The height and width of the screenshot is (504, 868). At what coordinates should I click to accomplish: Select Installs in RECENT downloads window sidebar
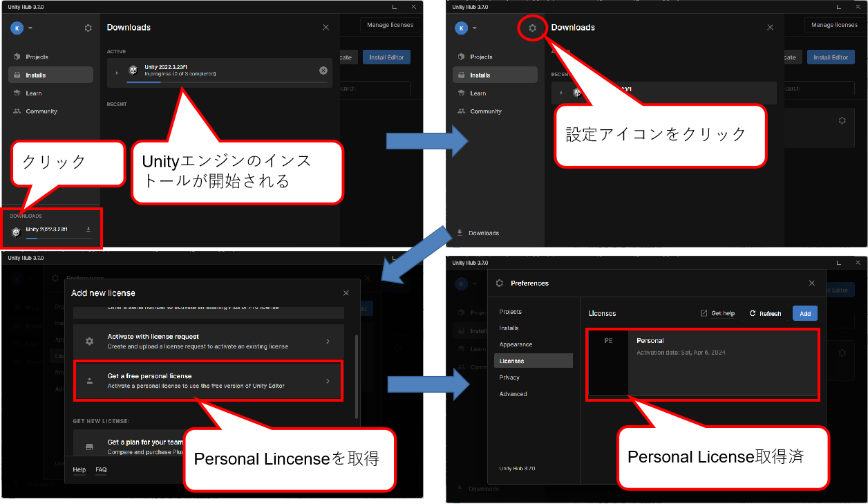coord(495,75)
